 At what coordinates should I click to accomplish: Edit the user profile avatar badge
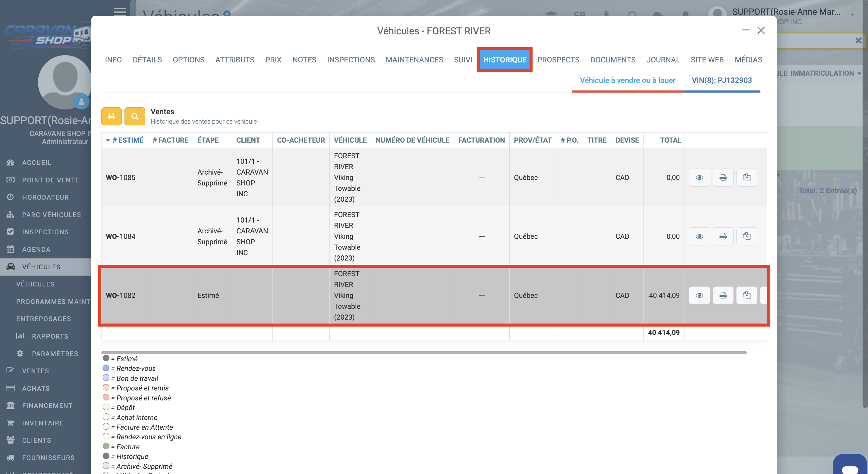[81, 102]
